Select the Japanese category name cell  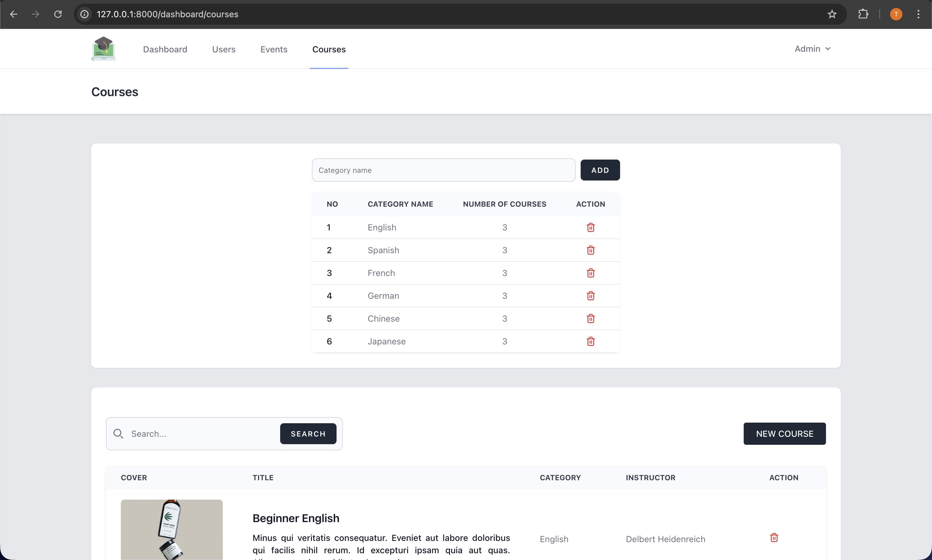click(x=386, y=341)
